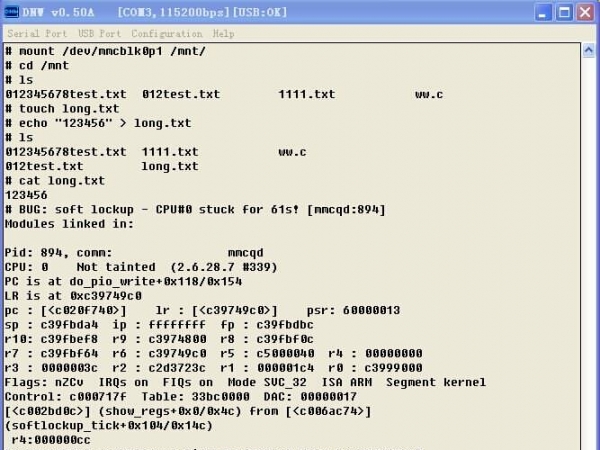Maximize the DNW window
This screenshot has height=450, width=600.
click(x=564, y=13)
